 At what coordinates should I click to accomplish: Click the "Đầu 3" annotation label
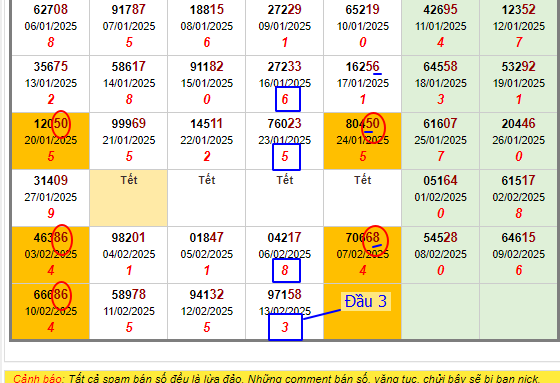click(365, 301)
